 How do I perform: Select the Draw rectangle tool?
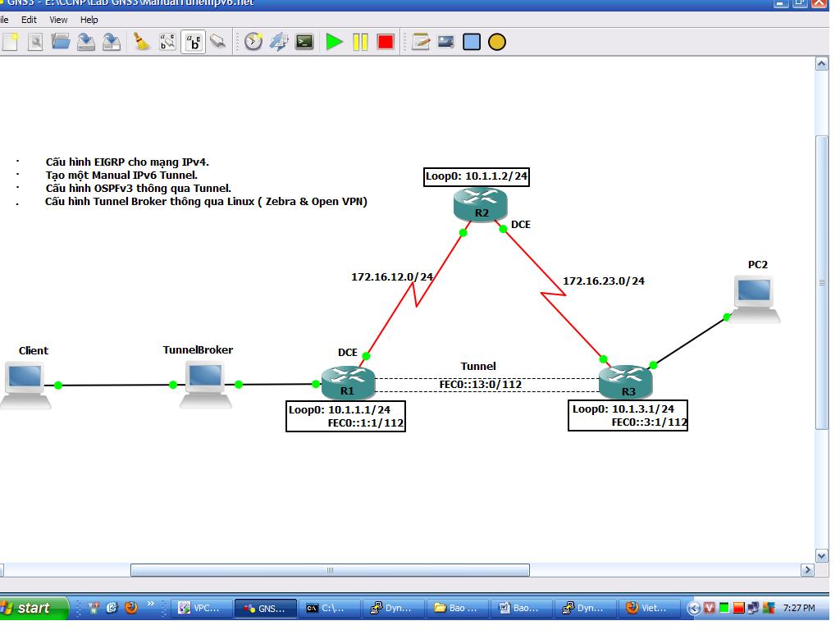472,42
